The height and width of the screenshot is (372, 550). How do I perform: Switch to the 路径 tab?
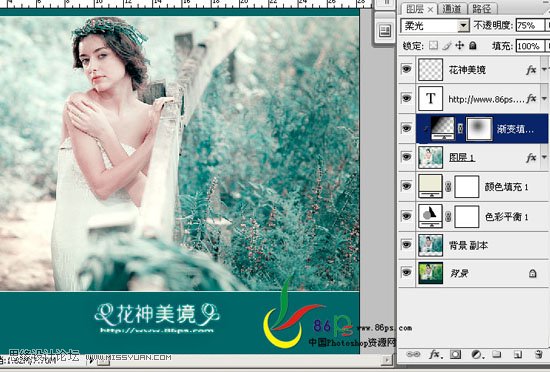(x=482, y=9)
